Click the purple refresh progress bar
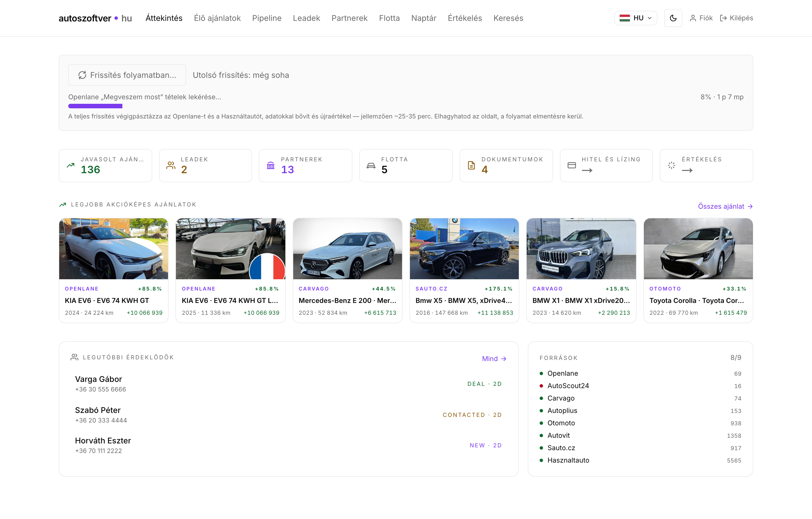 (95, 106)
